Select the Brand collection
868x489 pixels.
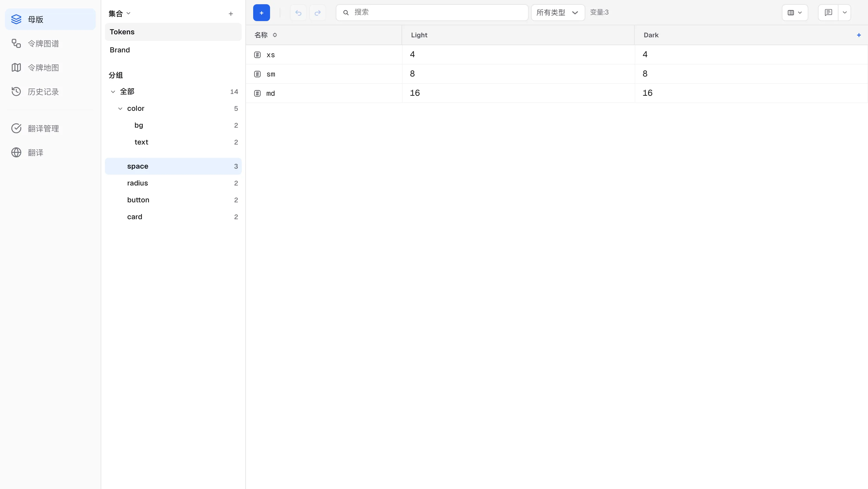pyautogui.click(x=173, y=50)
